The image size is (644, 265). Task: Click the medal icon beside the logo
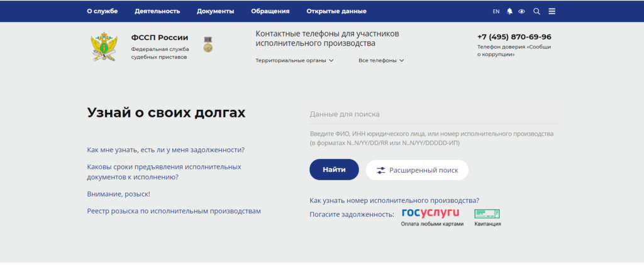tap(208, 45)
